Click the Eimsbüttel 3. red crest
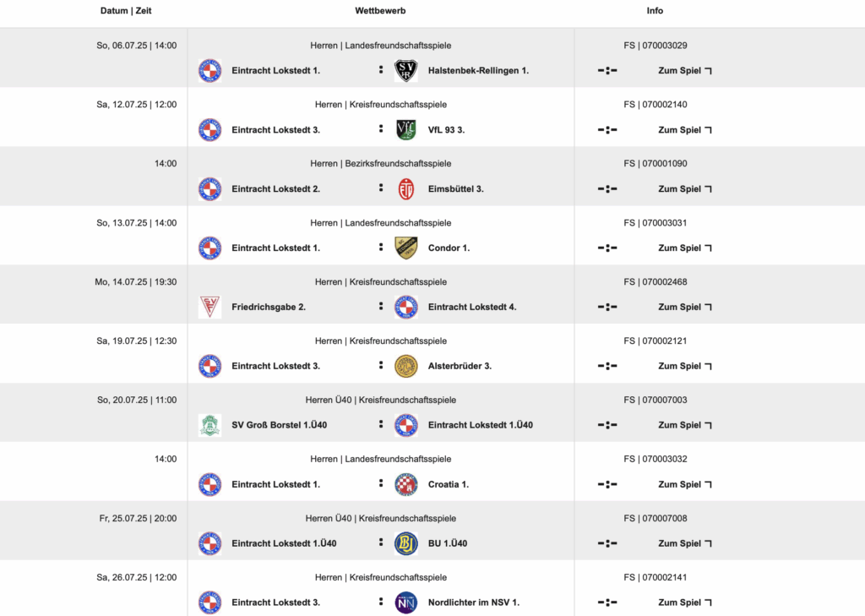 406,188
